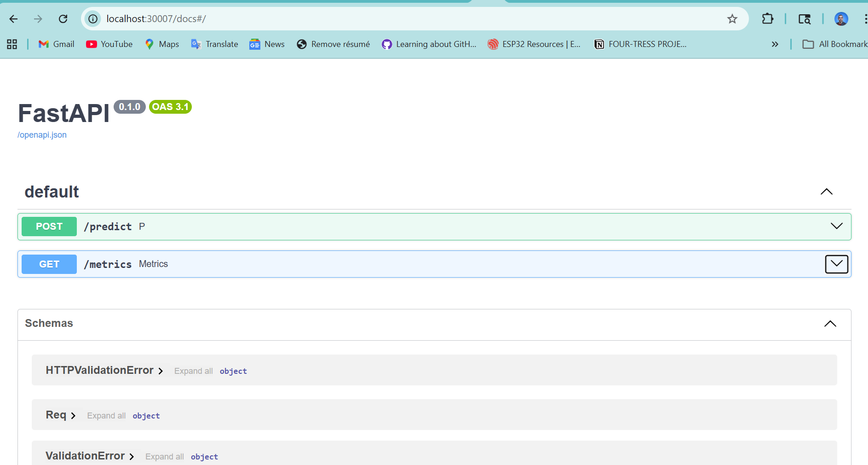Expand the HTTPValidationError schema
868x465 pixels.
pyautogui.click(x=104, y=371)
